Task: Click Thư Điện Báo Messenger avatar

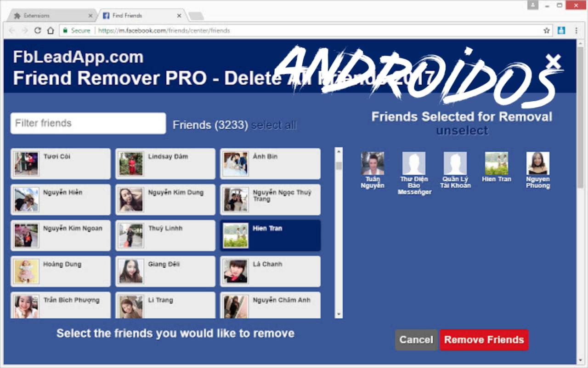Action: pos(414,163)
